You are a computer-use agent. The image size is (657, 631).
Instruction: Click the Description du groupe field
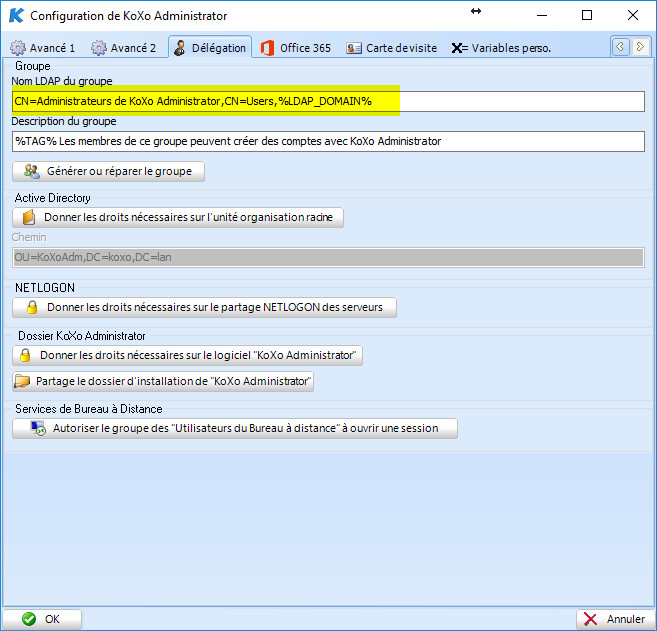328,142
